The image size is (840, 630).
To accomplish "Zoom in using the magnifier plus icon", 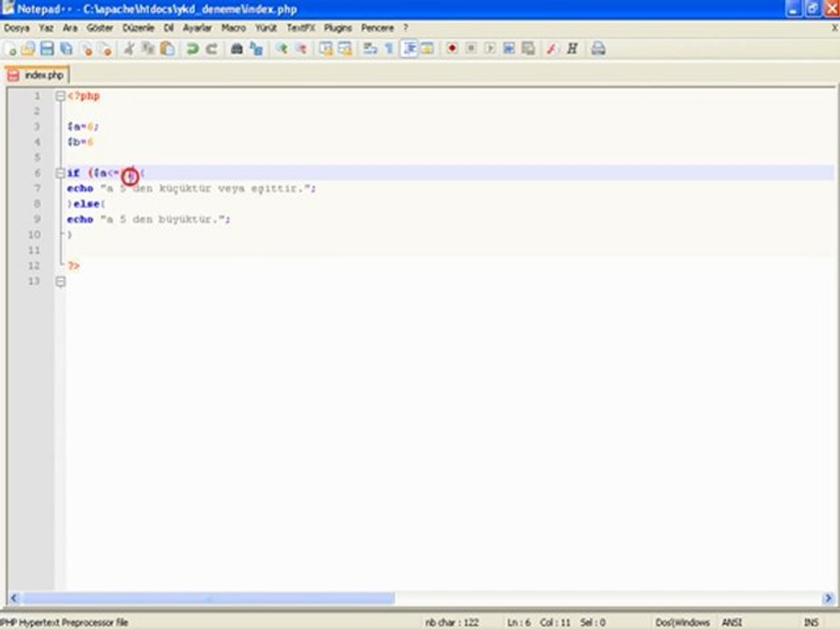I will pos(281,49).
